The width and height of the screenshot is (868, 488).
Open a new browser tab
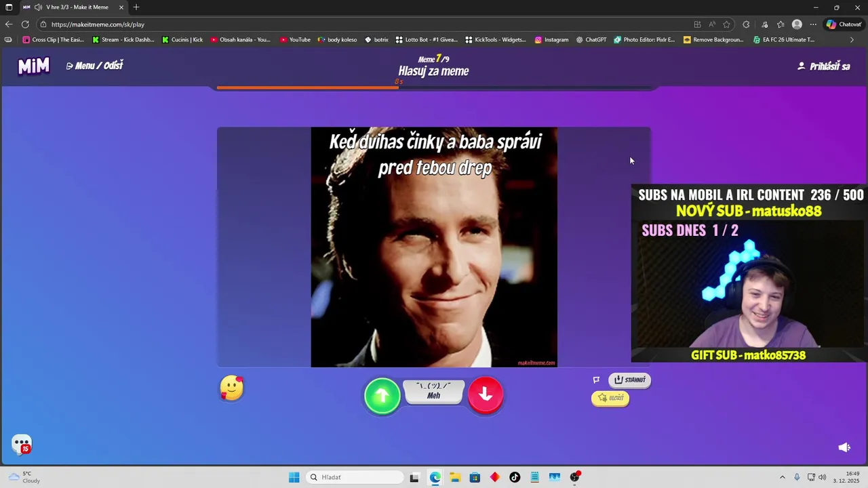coord(136,7)
